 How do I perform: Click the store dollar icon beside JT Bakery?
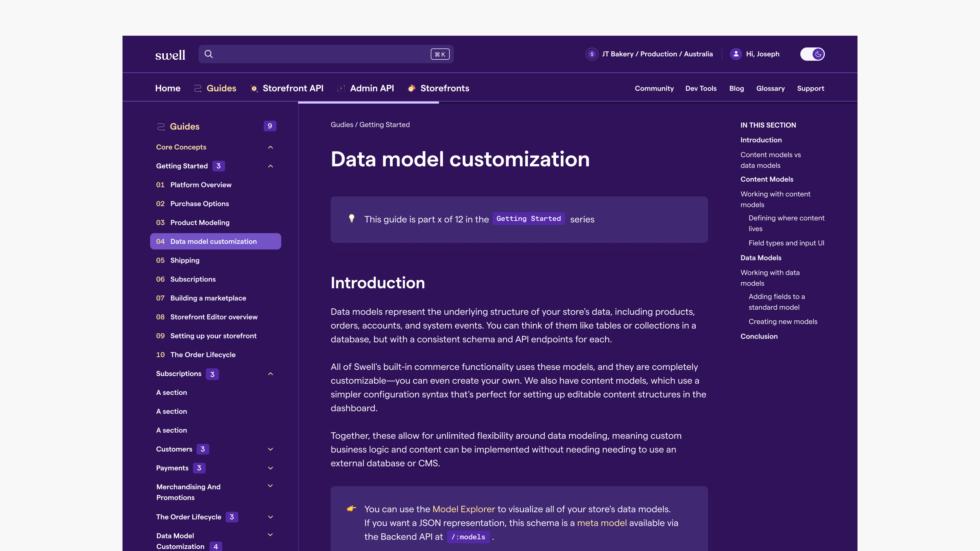point(592,54)
